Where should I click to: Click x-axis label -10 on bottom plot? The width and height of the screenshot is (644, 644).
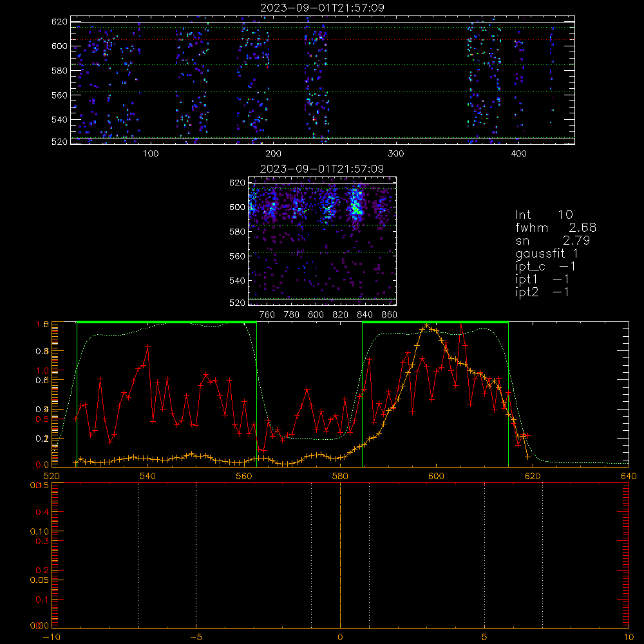pos(52,638)
